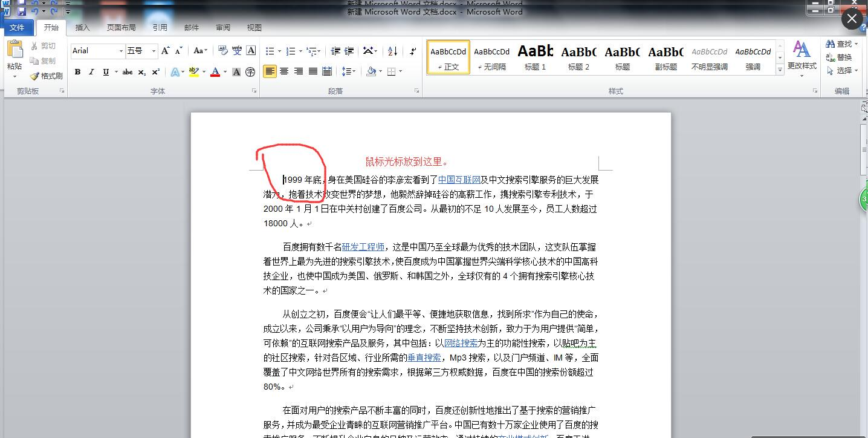Apply superscript formatting
The image size is (868, 438).
click(x=155, y=72)
